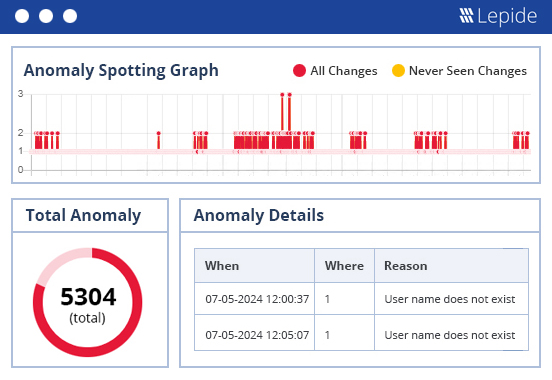Click the All Changes legend label

(x=344, y=71)
